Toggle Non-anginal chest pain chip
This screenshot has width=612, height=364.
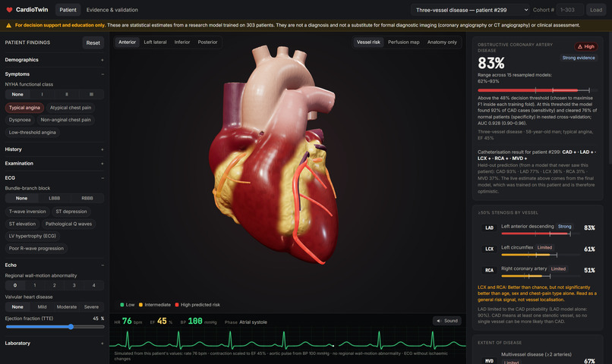[65, 120]
